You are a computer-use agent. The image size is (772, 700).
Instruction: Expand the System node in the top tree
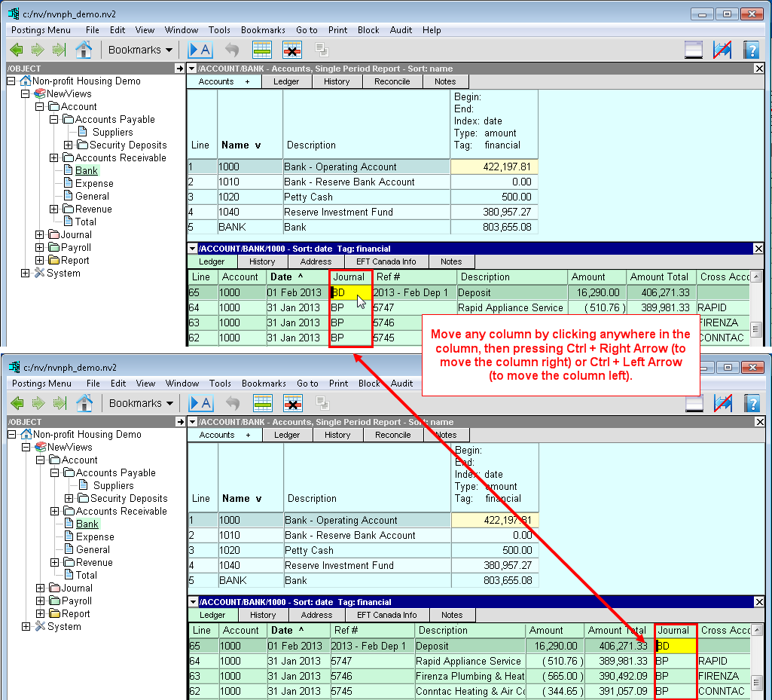tap(25, 274)
